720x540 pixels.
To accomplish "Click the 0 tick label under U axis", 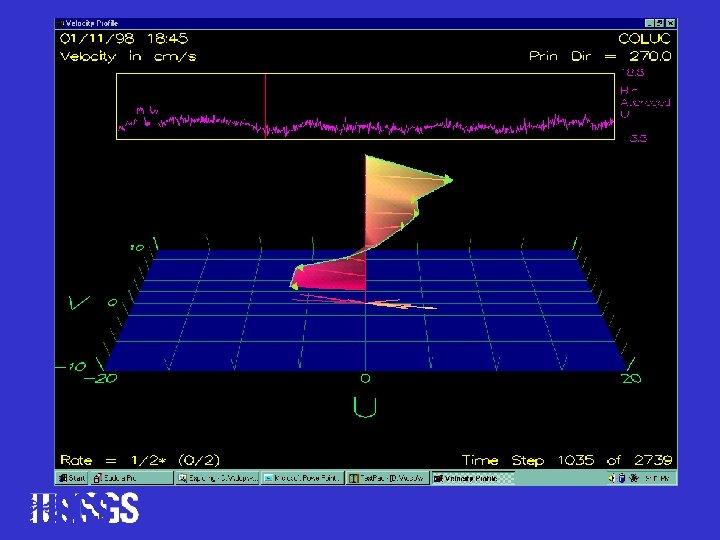I will pos(365,378).
